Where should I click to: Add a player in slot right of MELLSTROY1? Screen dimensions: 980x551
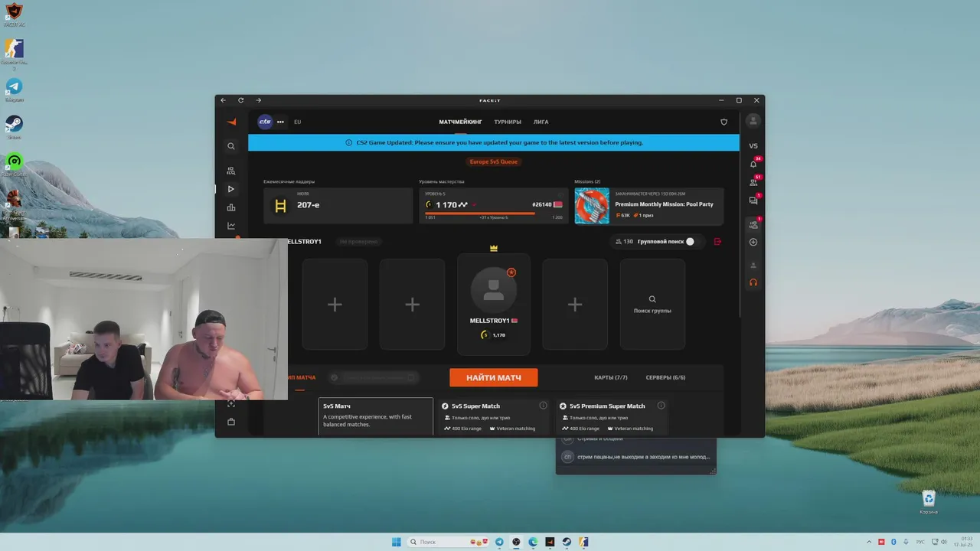click(575, 305)
